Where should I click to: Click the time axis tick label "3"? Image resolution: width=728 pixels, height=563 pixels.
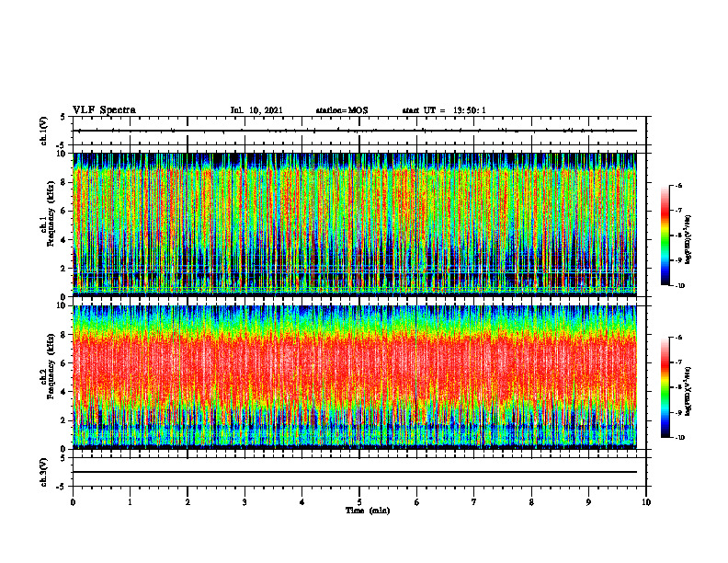(x=245, y=502)
